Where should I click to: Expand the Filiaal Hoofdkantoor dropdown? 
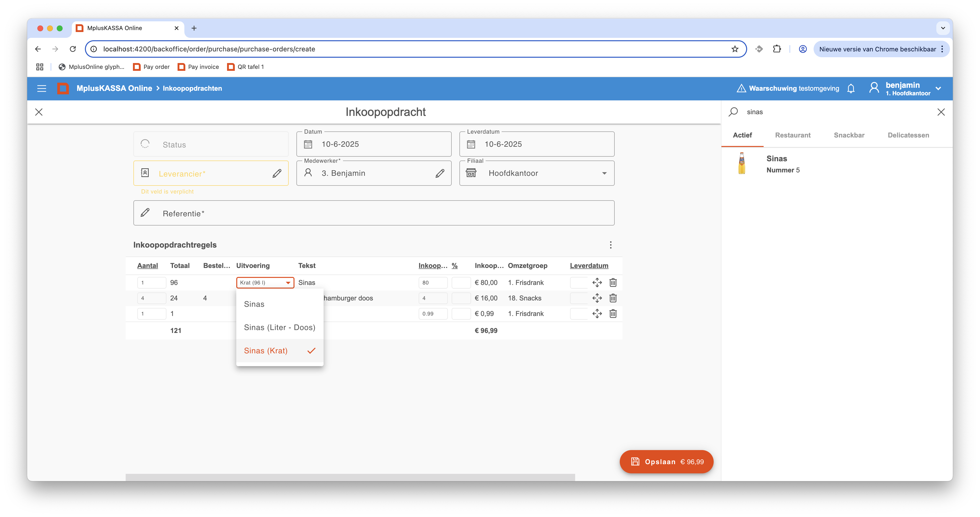pos(604,173)
